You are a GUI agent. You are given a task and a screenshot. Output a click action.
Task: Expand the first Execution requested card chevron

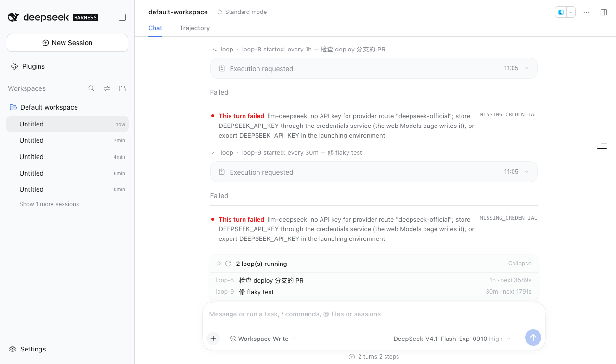(x=526, y=68)
